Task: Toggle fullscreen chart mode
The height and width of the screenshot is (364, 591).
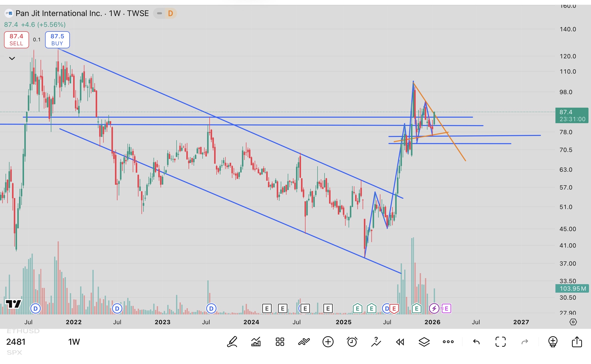Action: pos(500,342)
